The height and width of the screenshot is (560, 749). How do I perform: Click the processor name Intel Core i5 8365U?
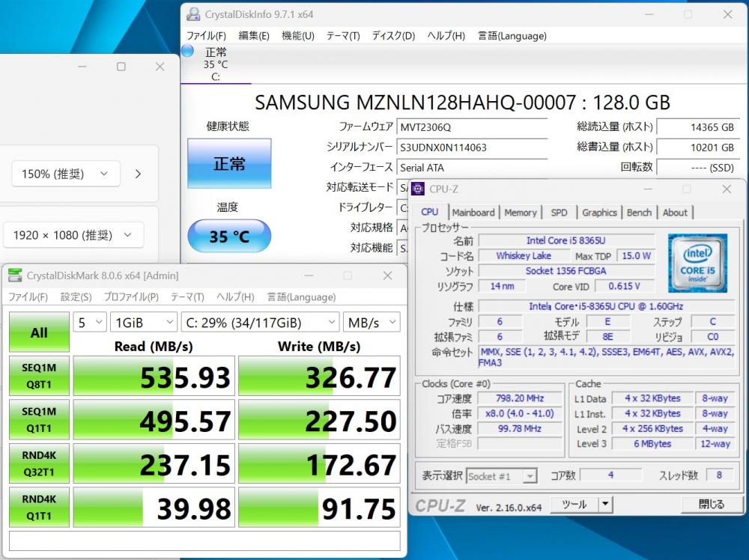click(566, 240)
